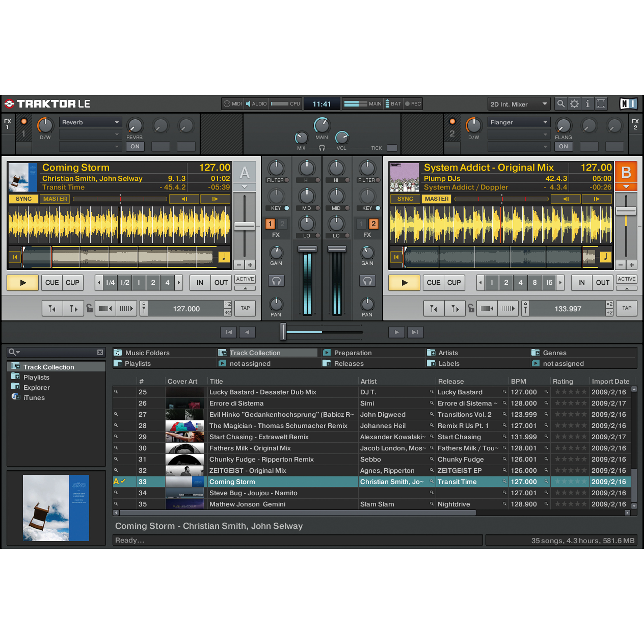Toggle MASTER on Deck A
644x644 pixels.
coord(55,199)
